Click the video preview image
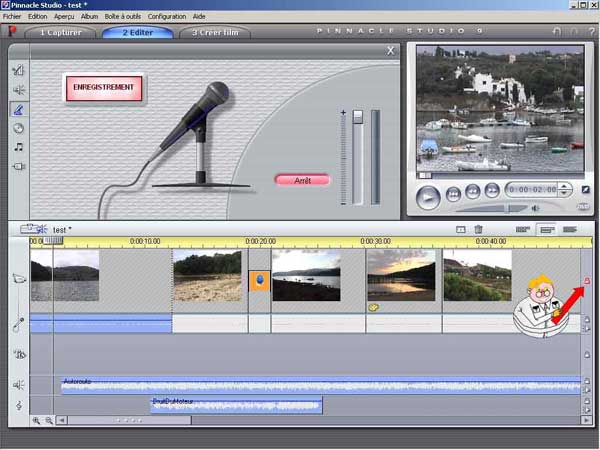 [x=500, y=109]
